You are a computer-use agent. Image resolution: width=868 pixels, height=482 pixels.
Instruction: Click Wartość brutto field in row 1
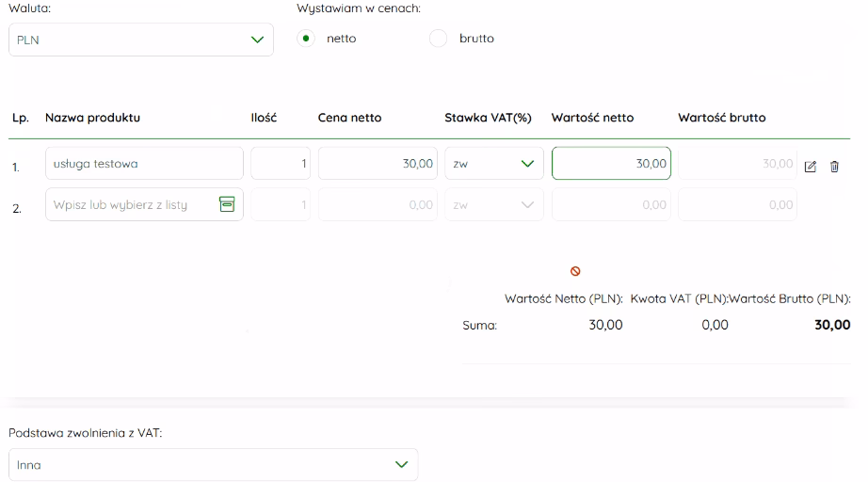737,164
